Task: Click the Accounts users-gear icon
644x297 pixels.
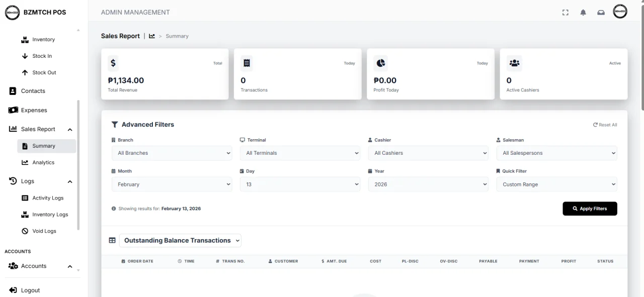Action: coord(13,266)
